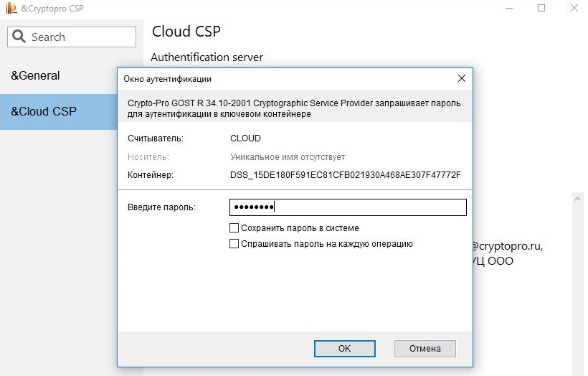This screenshot has height=376, width=588.
Task: Click the Cryptopro CSP app icon in title bar
Action: coord(11,8)
